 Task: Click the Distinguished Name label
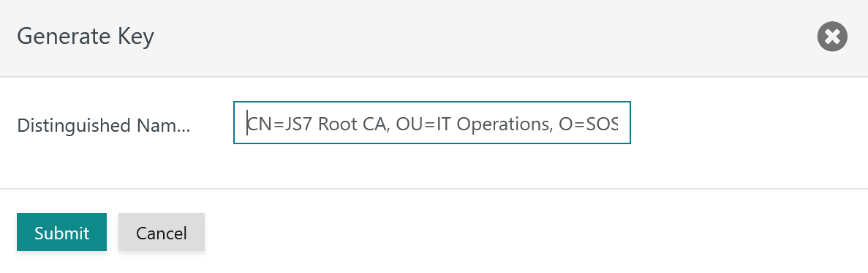(104, 125)
